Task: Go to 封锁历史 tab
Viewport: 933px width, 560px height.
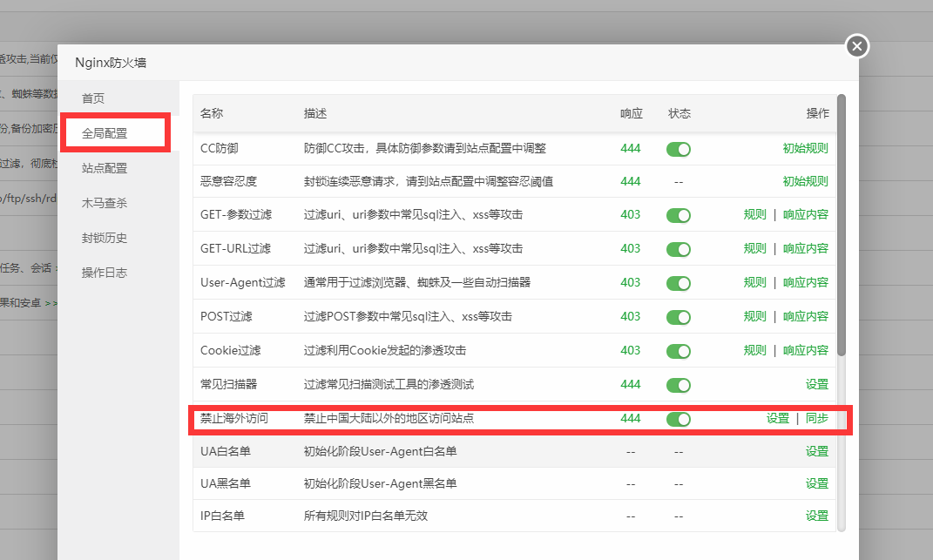Action: pyautogui.click(x=105, y=238)
